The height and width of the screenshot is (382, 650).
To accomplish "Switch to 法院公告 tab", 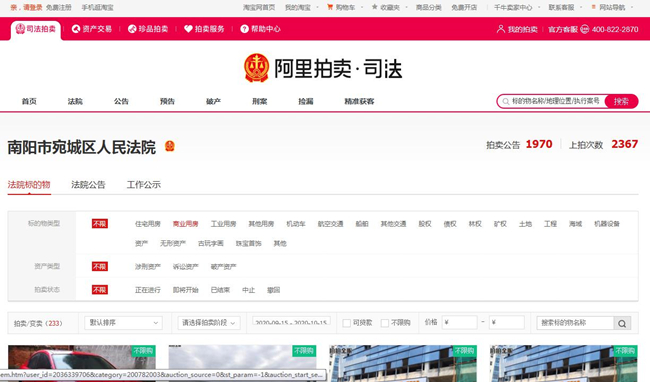I will [88, 185].
